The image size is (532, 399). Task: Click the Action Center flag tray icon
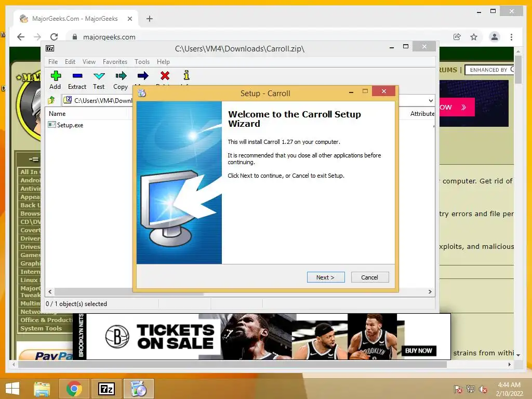pyautogui.click(x=458, y=389)
